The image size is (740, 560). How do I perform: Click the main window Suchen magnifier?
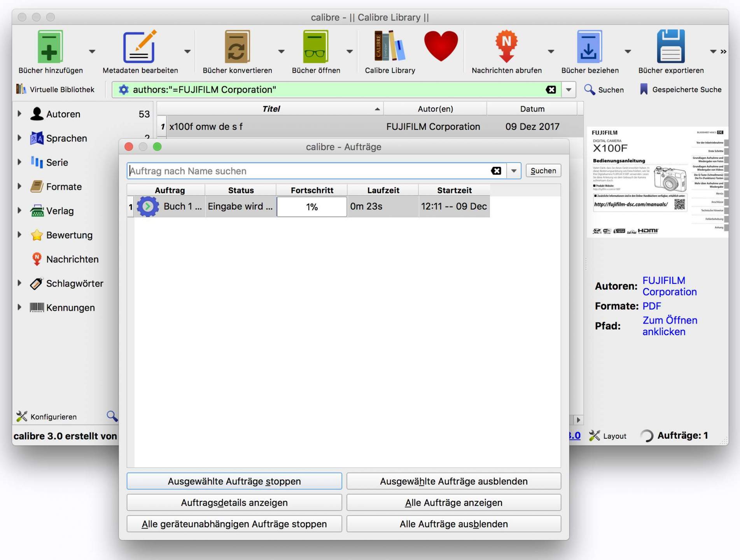[604, 90]
